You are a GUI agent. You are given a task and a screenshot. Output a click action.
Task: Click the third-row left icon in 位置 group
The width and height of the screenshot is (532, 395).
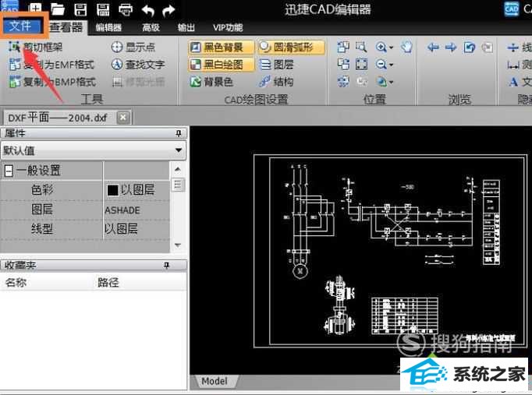pos(343,81)
